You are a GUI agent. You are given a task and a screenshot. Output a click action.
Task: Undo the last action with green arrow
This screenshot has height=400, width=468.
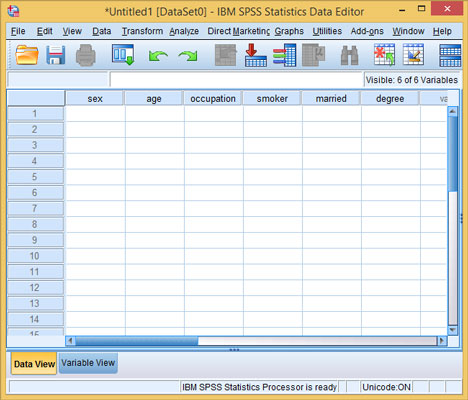(158, 56)
